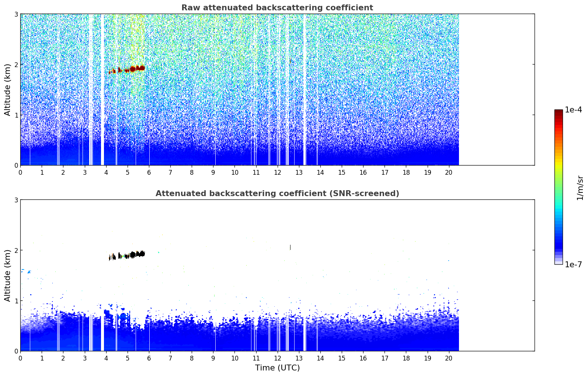
Task: Click the y-axis tick '3' in the top plot
Action: point(16,14)
